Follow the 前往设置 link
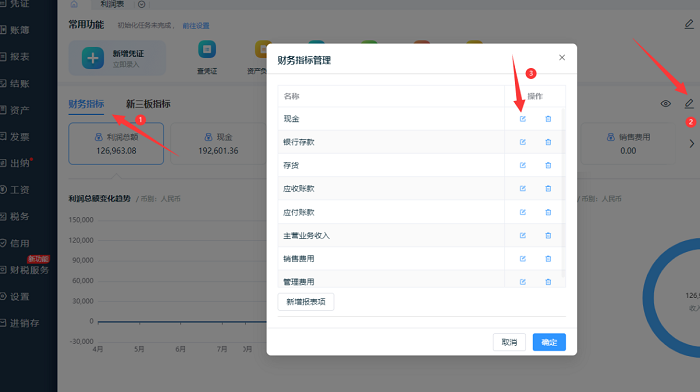700x392 pixels. pyautogui.click(x=196, y=26)
